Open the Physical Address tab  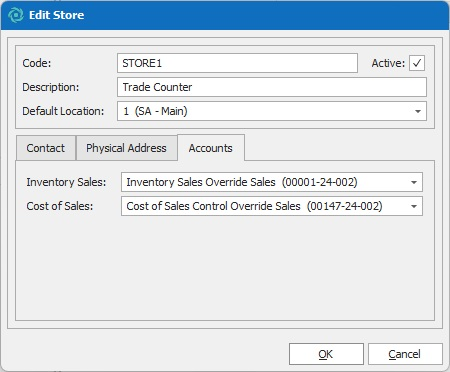(x=126, y=148)
